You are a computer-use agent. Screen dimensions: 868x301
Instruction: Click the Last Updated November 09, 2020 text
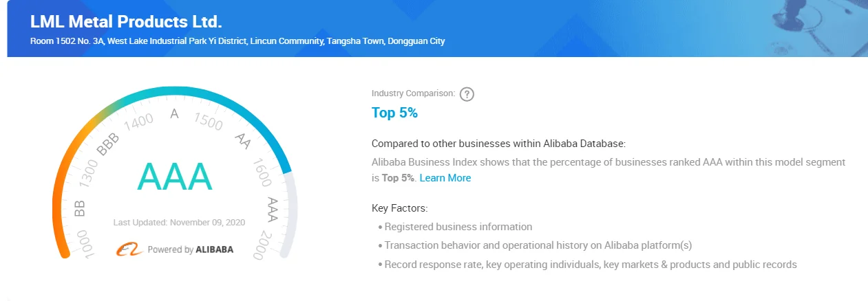180,222
